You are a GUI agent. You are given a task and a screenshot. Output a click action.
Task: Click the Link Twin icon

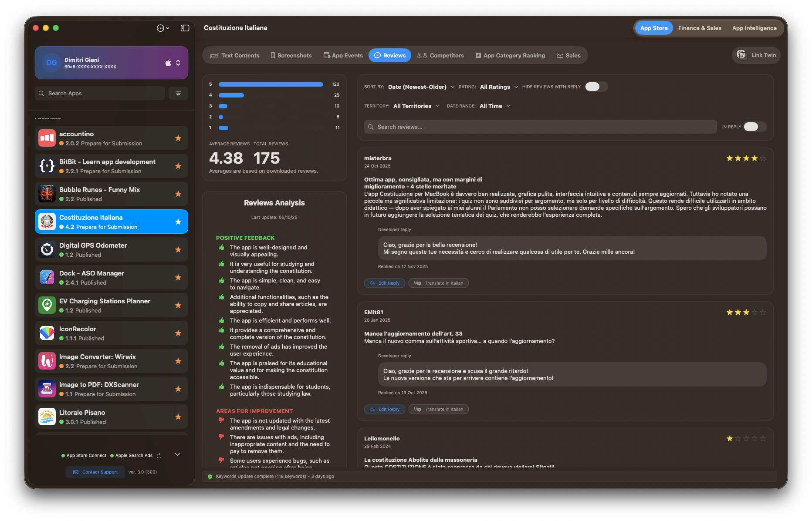[x=741, y=55]
